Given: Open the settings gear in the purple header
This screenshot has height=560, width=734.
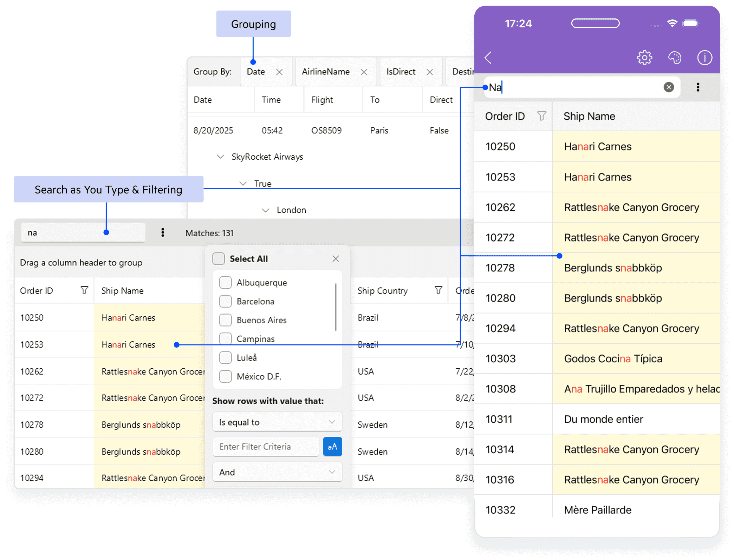Looking at the screenshot, I should point(645,58).
